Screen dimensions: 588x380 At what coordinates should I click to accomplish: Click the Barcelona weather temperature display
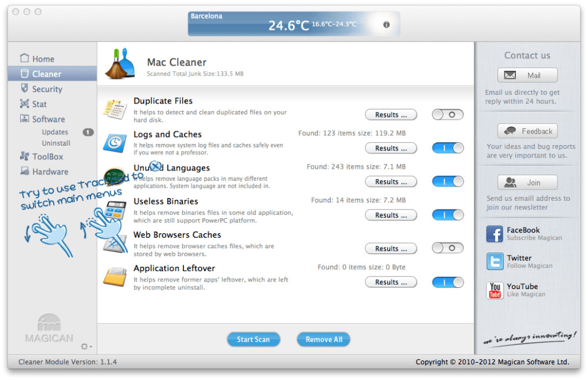click(x=289, y=25)
